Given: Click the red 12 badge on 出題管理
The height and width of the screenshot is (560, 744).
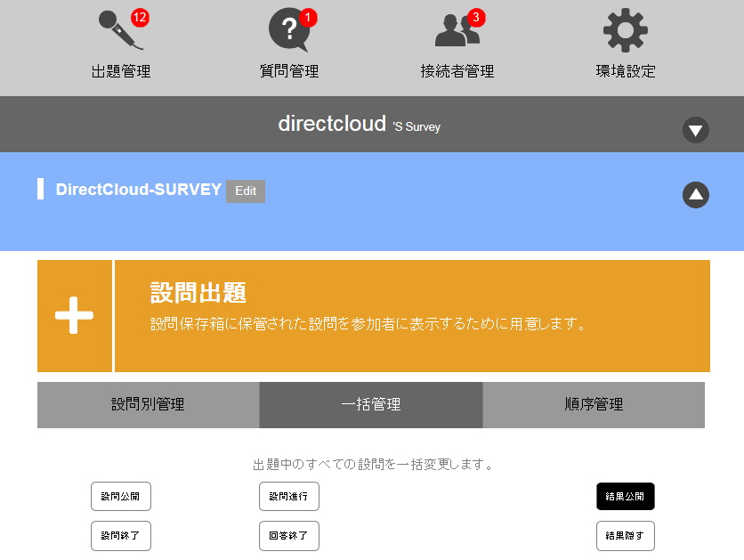Looking at the screenshot, I should point(140,18).
